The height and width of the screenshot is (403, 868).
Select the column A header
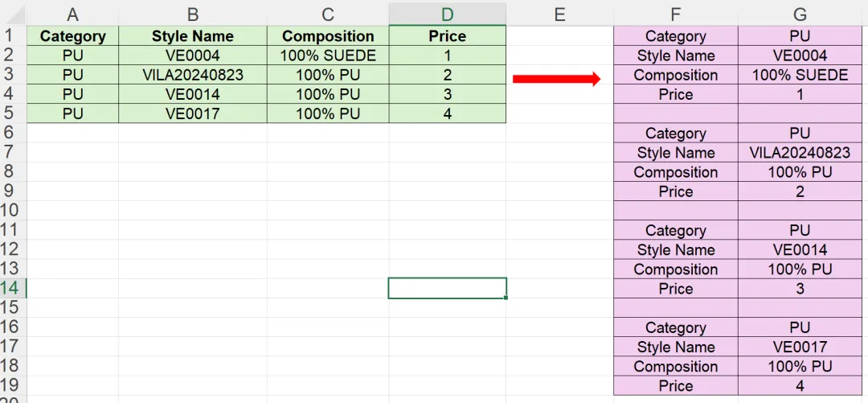point(72,14)
